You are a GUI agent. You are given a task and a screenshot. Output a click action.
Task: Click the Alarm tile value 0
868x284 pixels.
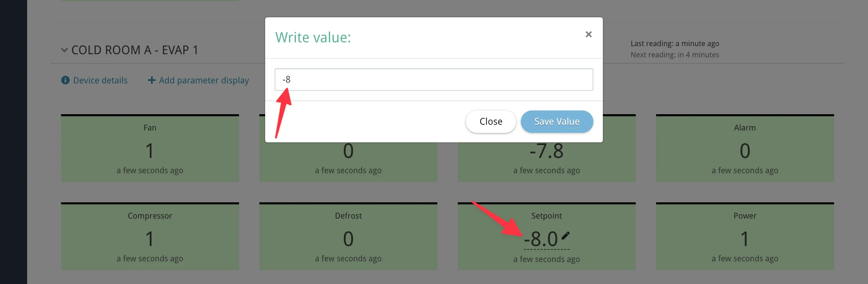(745, 151)
